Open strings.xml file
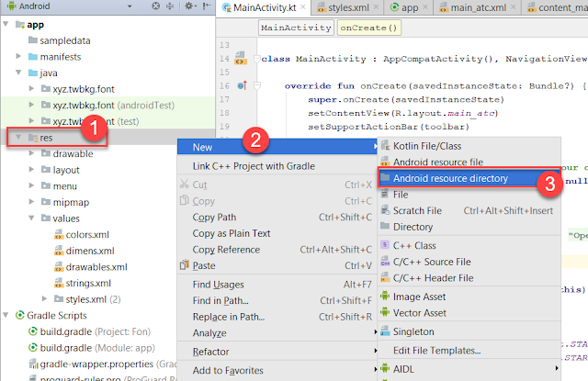This screenshot has height=381, width=588. [x=88, y=283]
